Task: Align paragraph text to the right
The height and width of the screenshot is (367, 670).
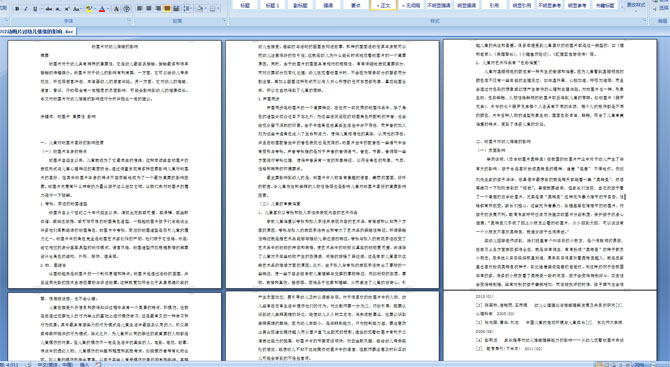Action: pyautogui.click(x=158, y=9)
